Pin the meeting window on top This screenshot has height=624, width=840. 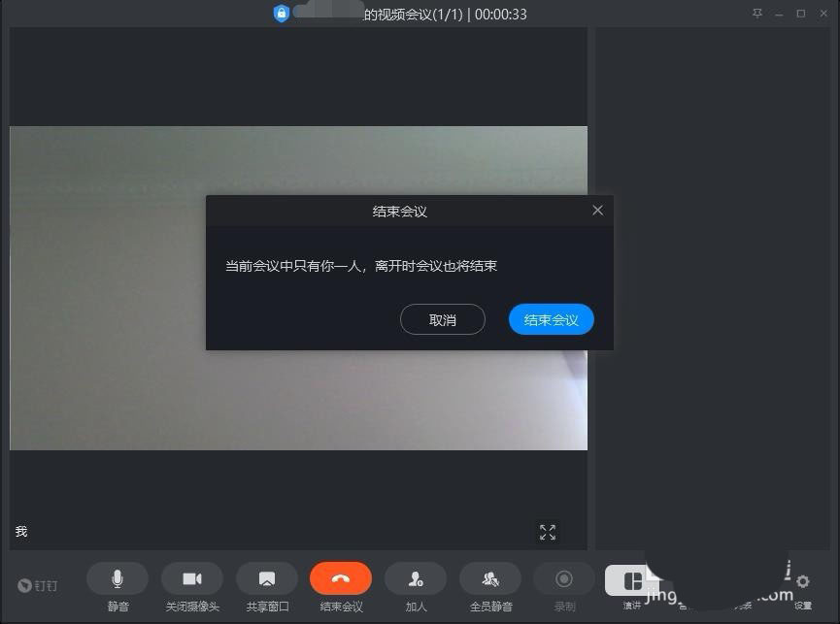[756, 14]
